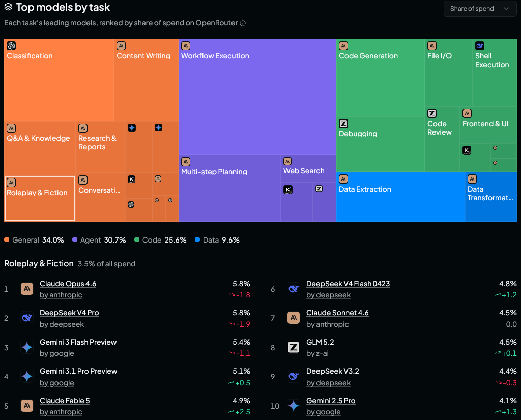Click the layers icon next to Top models by task
This screenshot has width=521, height=420.
(x=8, y=7)
